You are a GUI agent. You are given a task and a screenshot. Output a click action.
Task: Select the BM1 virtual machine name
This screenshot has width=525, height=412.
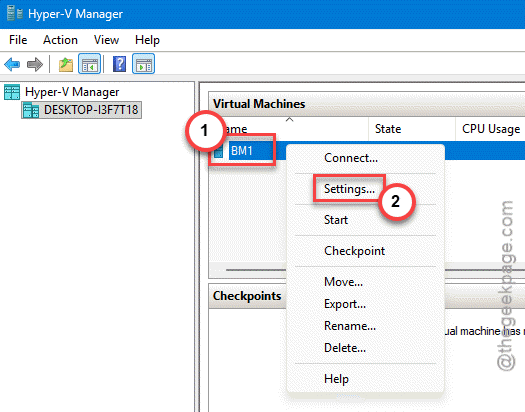click(242, 151)
